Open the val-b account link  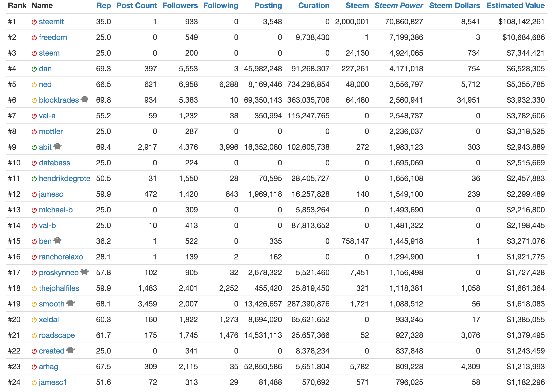click(47, 226)
